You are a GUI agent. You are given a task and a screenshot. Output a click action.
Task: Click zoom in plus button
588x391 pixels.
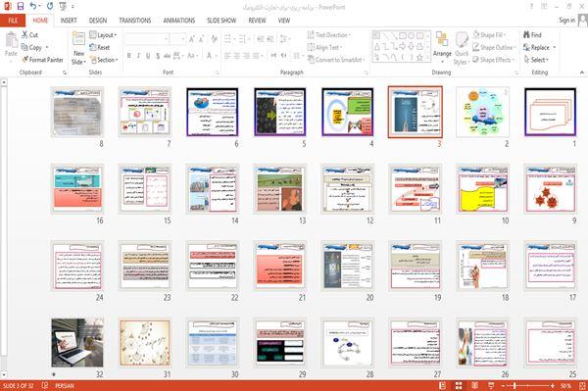553,385
